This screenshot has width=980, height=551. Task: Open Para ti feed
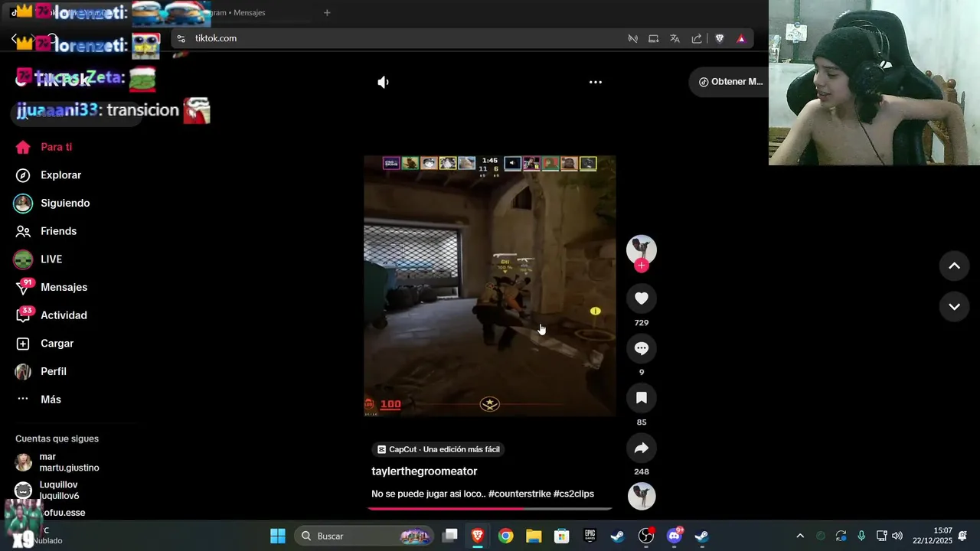click(56, 147)
